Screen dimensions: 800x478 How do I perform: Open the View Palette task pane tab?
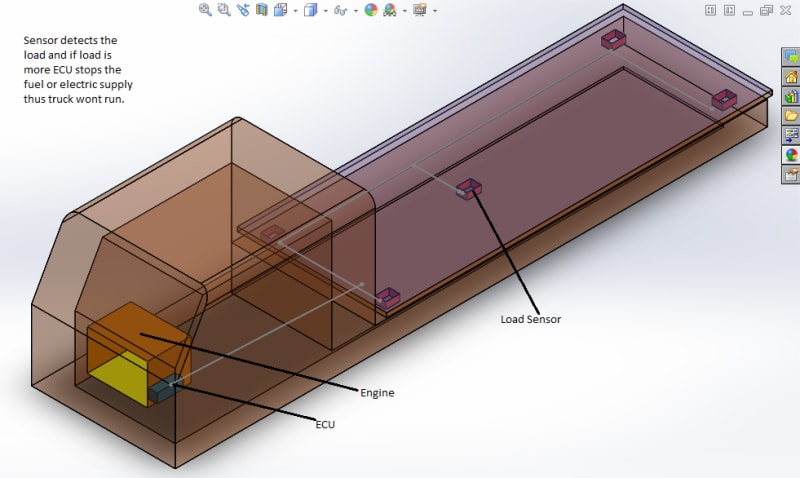pos(791,135)
